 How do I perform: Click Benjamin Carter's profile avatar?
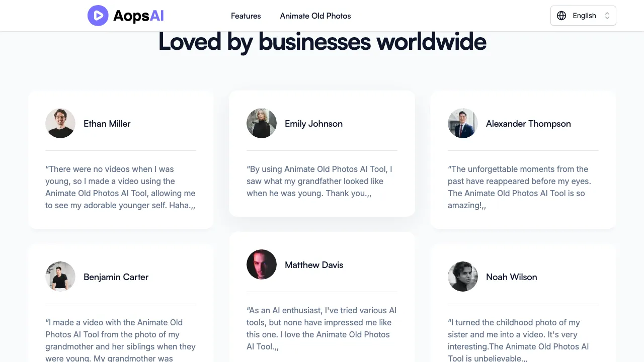tap(60, 277)
